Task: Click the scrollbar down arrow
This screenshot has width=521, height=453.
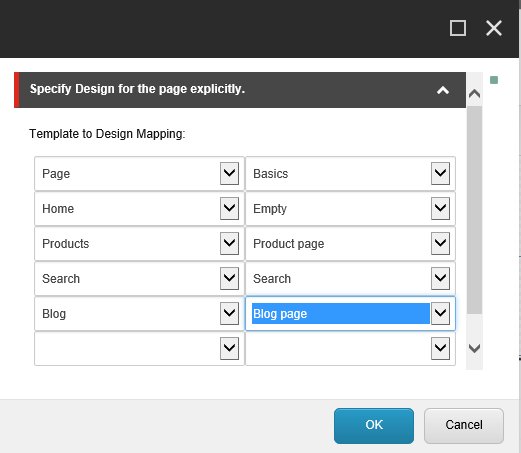Action: coord(474,348)
